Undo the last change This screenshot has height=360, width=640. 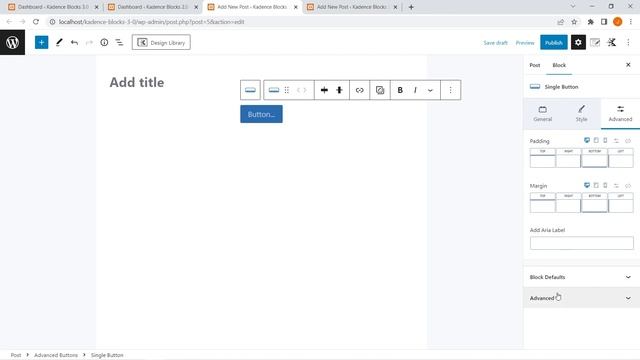click(x=74, y=42)
